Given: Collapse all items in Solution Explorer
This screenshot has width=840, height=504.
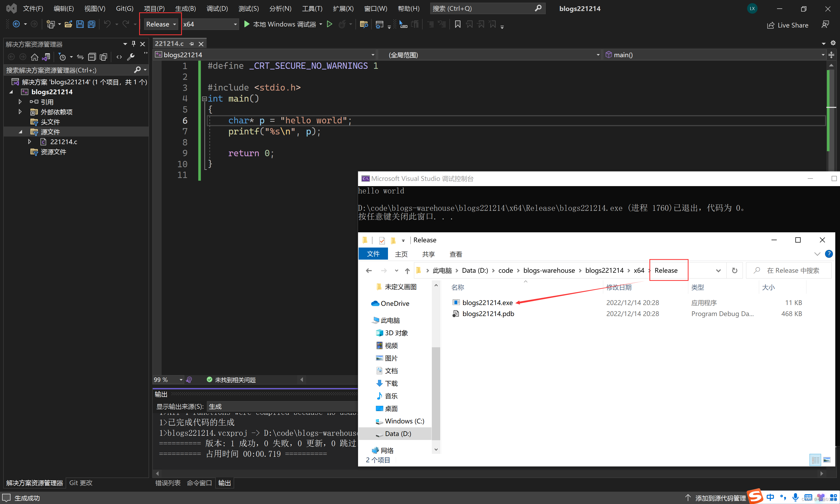Looking at the screenshot, I should (x=92, y=57).
